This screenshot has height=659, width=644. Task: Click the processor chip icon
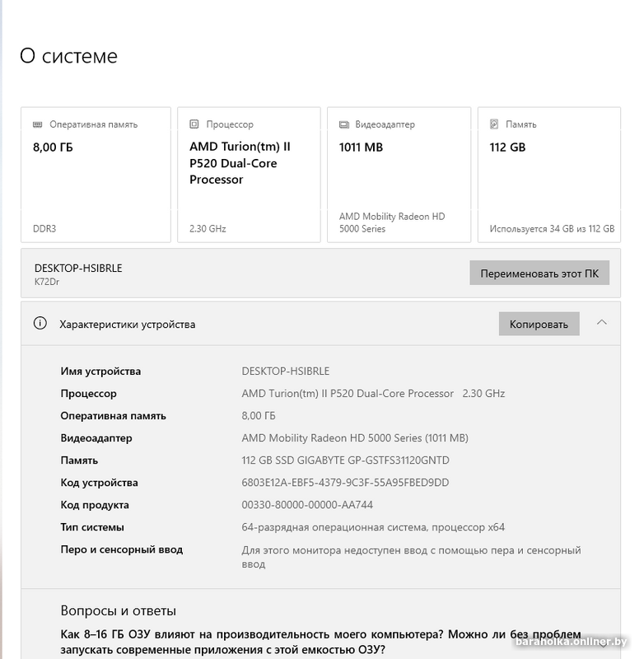(x=194, y=124)
